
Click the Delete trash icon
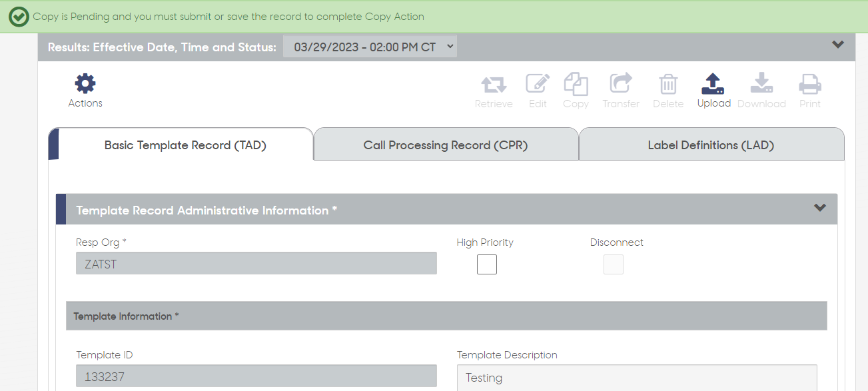[668, 84]
